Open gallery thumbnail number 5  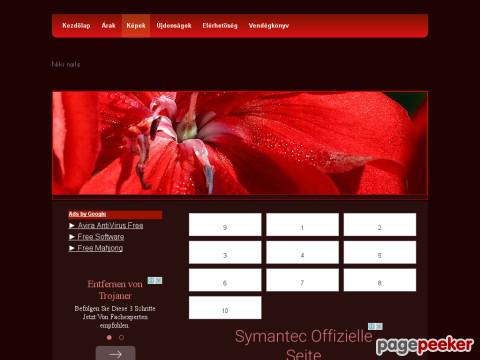pos(380,252)
